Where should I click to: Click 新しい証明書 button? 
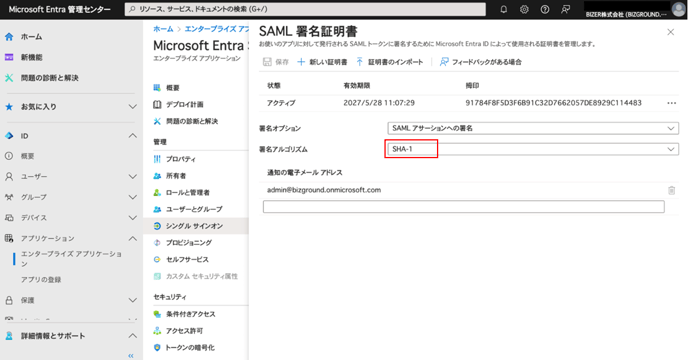coord(322,62)
